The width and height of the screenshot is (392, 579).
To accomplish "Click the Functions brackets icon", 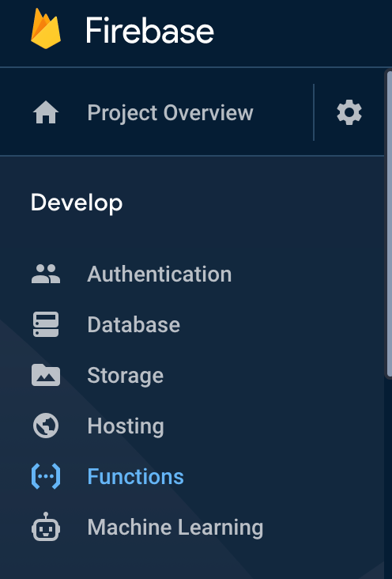I will [46, 476].
